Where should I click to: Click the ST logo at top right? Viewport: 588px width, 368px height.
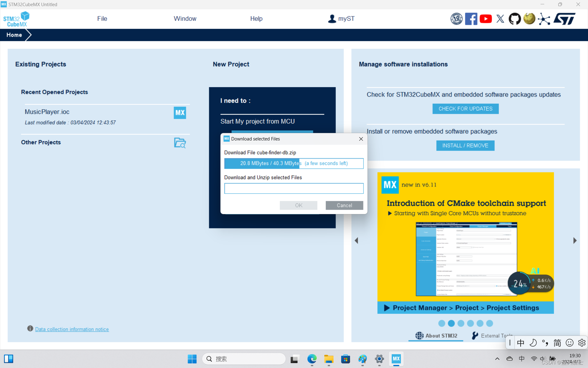point(565,19)
